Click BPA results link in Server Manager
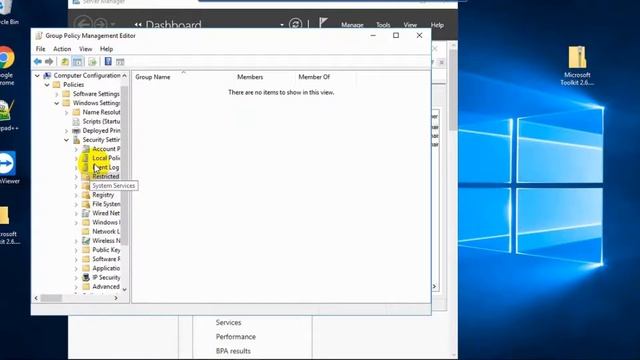This screenshot has height=360, width=640. click(233, 351)
